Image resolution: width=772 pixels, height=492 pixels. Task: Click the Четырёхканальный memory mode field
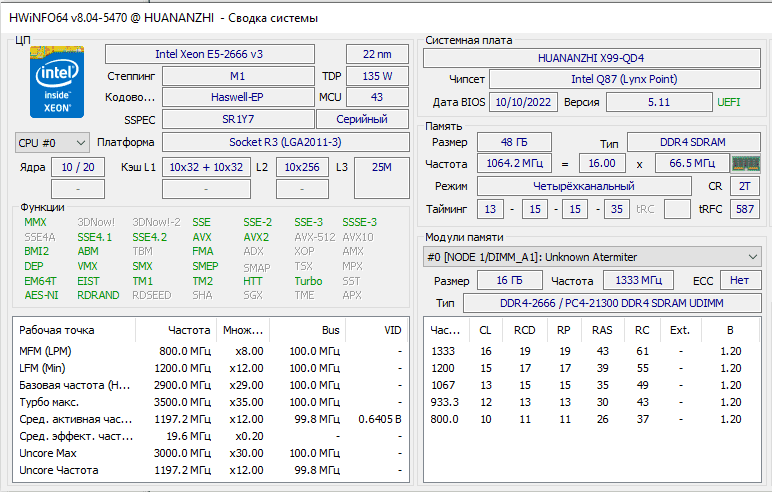583,186
